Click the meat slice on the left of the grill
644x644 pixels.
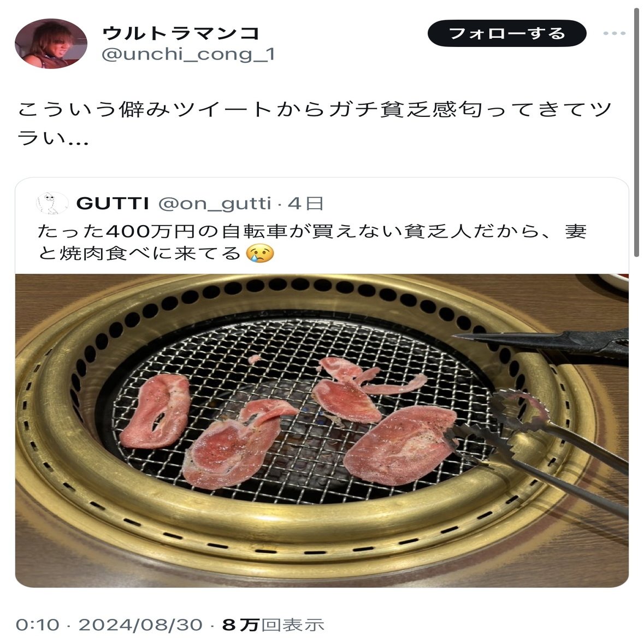(155, 411)
